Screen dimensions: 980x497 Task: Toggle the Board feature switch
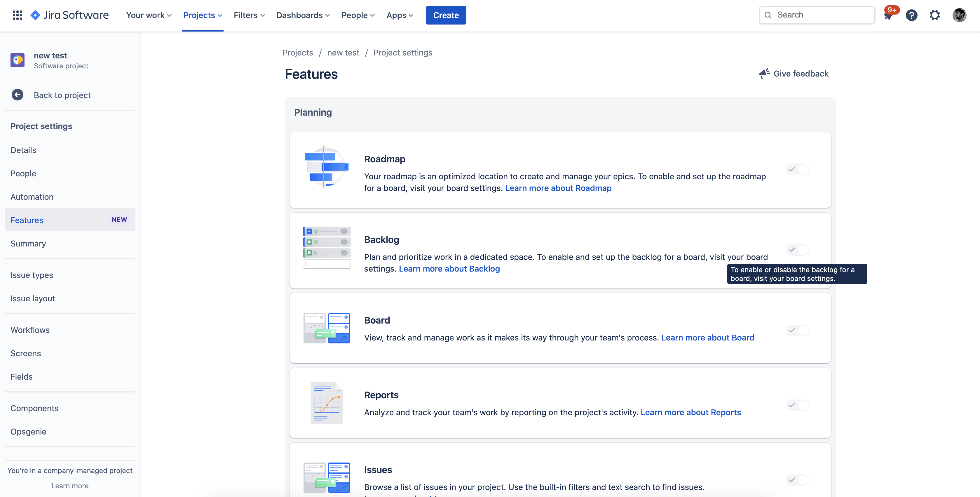coord(797,330)
